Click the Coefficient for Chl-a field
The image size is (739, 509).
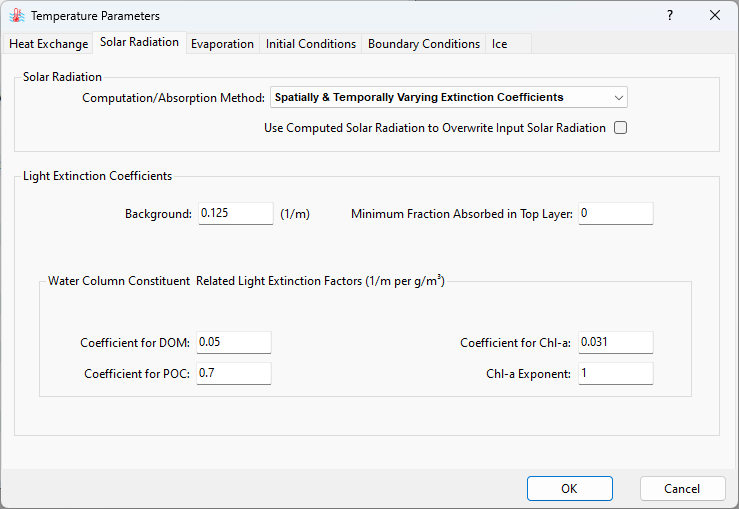point(615,343)
